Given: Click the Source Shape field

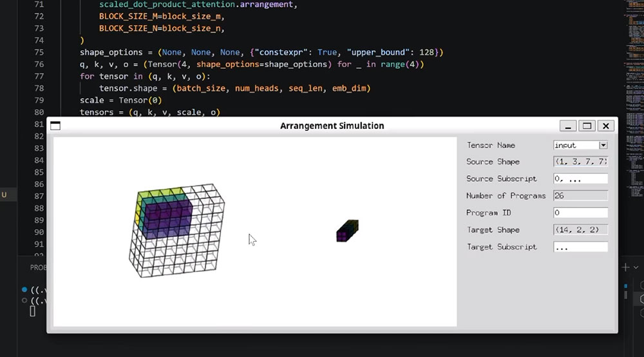Looking at the screenshot, I should coord(580,162).
